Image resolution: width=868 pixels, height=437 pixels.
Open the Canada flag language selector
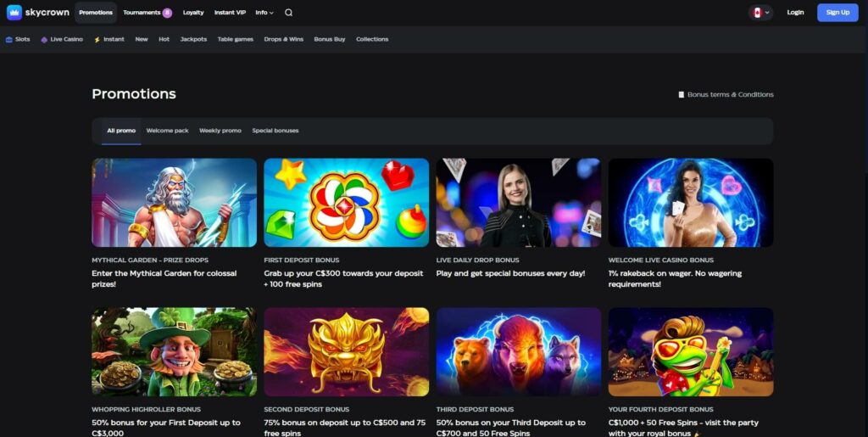[760, 12]
